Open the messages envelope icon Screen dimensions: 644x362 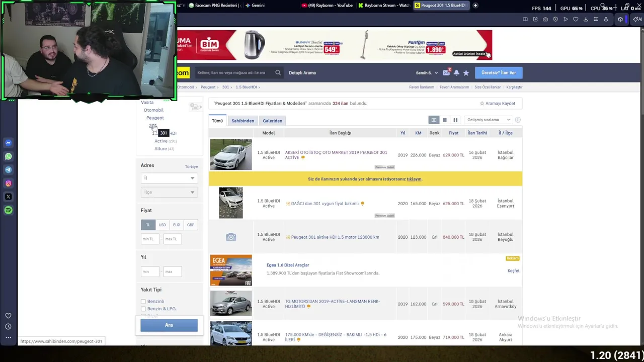pos(446,73)
